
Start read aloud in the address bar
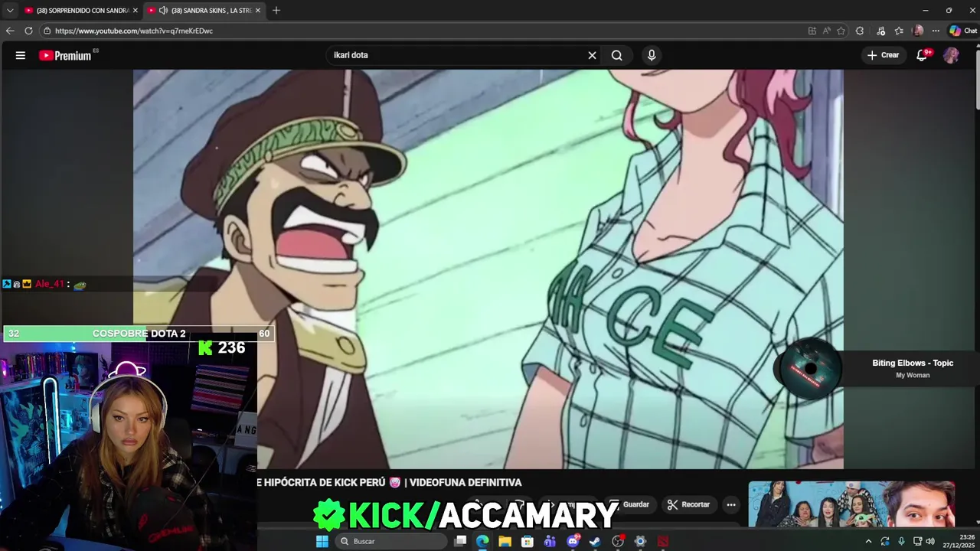tap(827, 31)
